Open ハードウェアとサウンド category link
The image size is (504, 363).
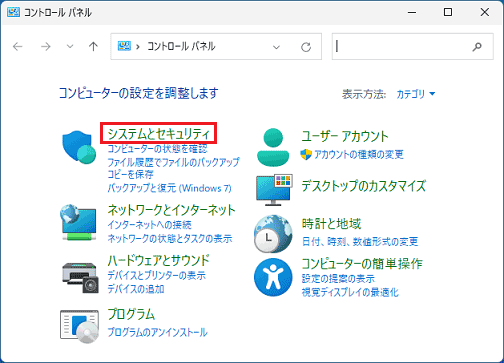click(158, 260)
